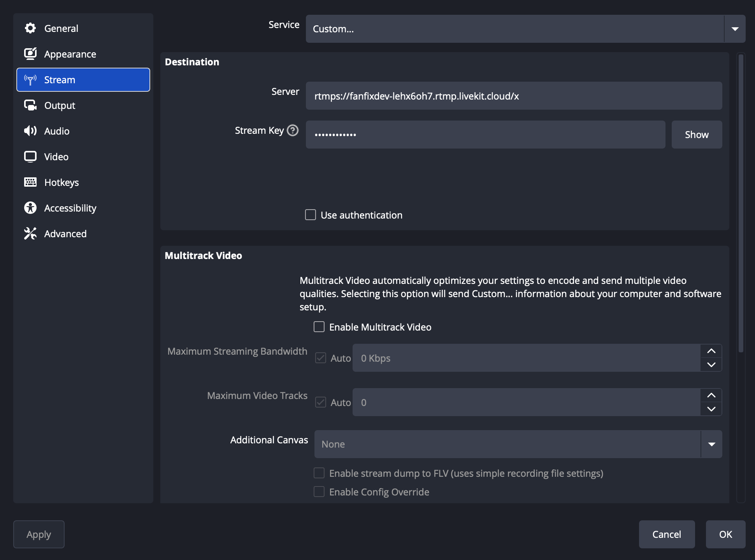Screen dimensions: 755x560
Task: Click into the Server URL field
Action: 514,96
